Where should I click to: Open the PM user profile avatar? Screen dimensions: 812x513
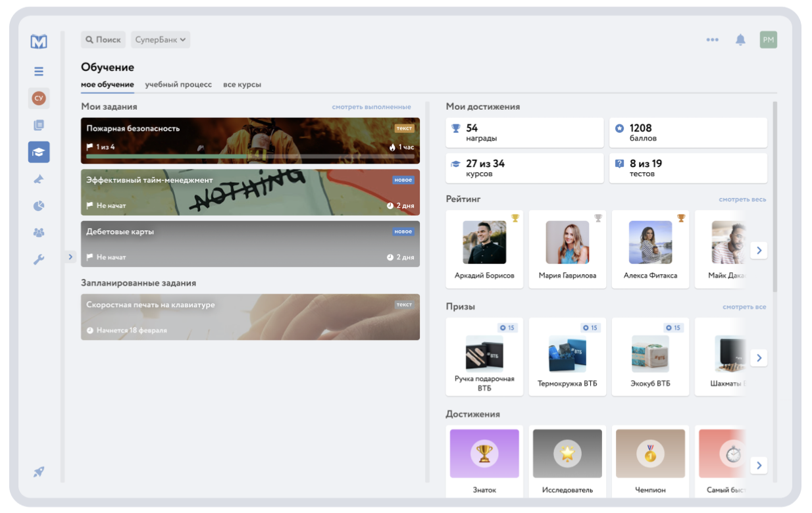point(768,39)
